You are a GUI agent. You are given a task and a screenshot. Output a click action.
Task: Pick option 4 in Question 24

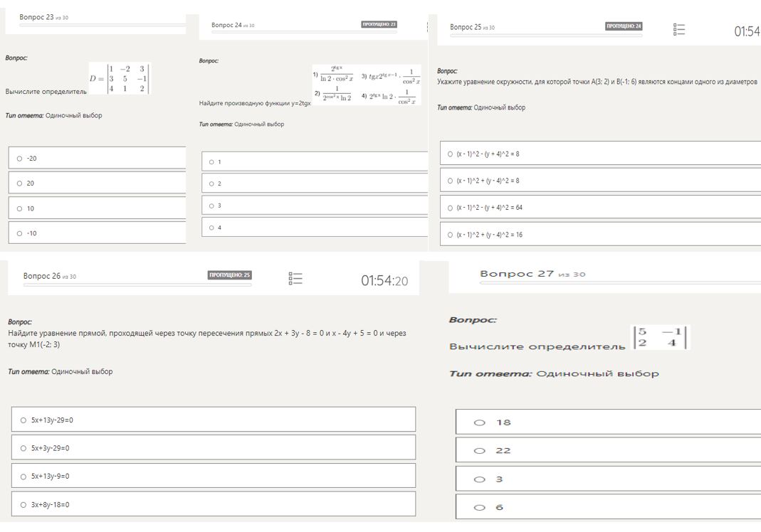[211, 228]
